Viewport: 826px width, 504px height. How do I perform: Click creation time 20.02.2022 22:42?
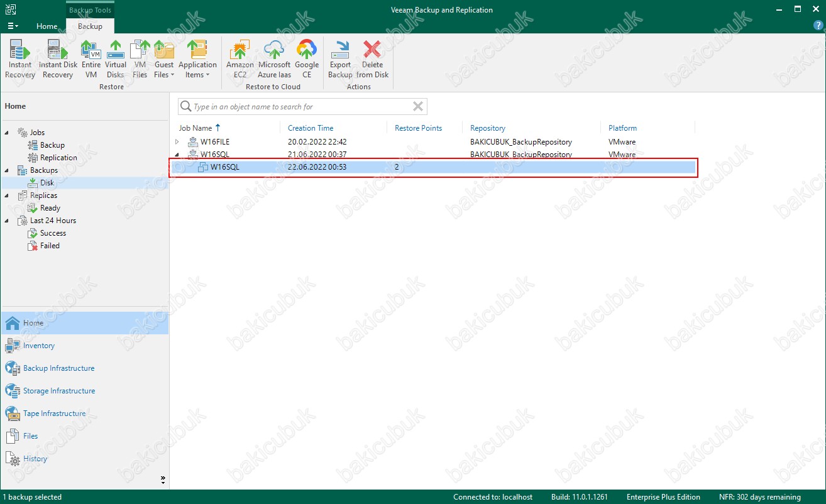[x=317, y=142]
